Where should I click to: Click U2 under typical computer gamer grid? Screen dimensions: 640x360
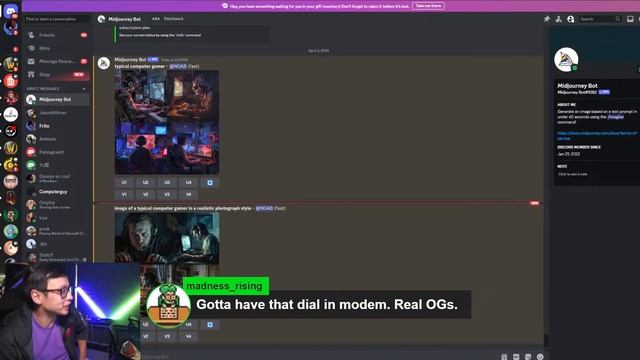[x=146, y=182]
